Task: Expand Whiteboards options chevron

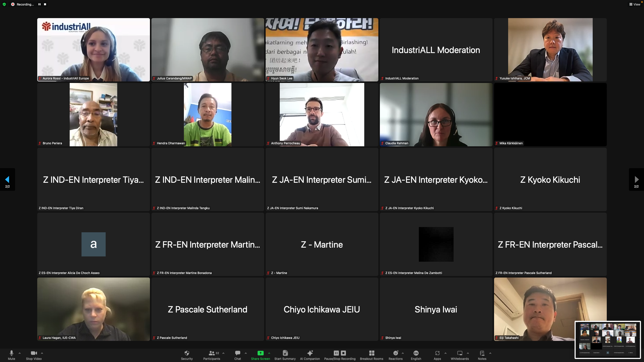Action: tap(468, 353)
